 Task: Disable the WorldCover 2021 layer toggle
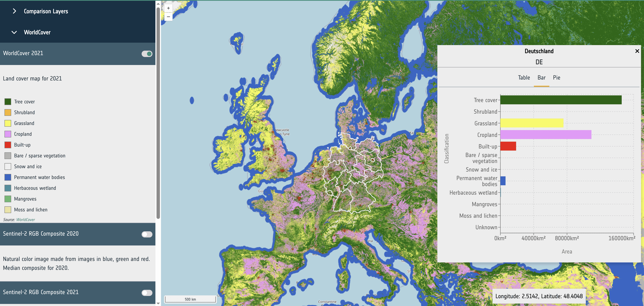(147, 54)
